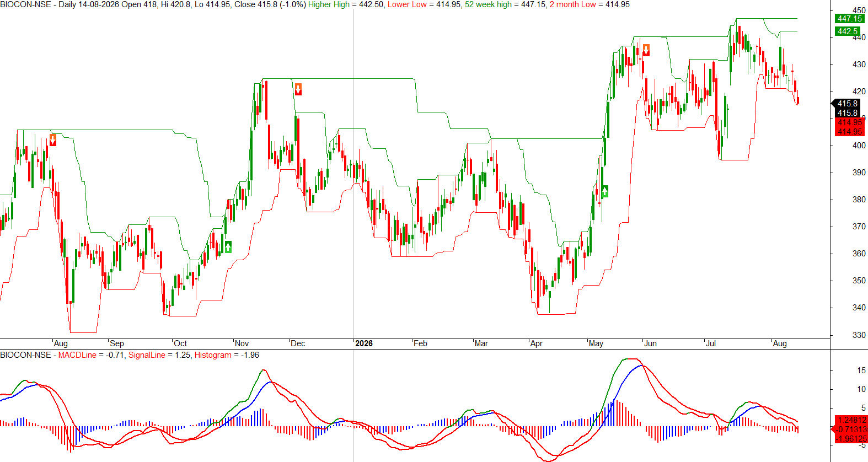Click the 400 price axis value

coord(859,146)
